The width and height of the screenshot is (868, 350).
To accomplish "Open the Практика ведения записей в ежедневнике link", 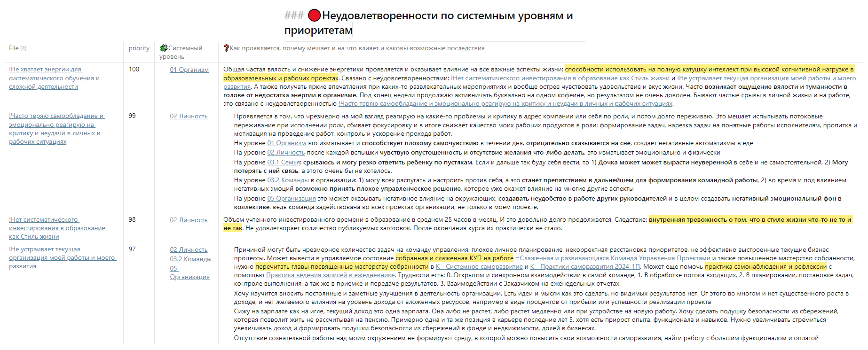I will pyautogui.click(x=330, y=275).
